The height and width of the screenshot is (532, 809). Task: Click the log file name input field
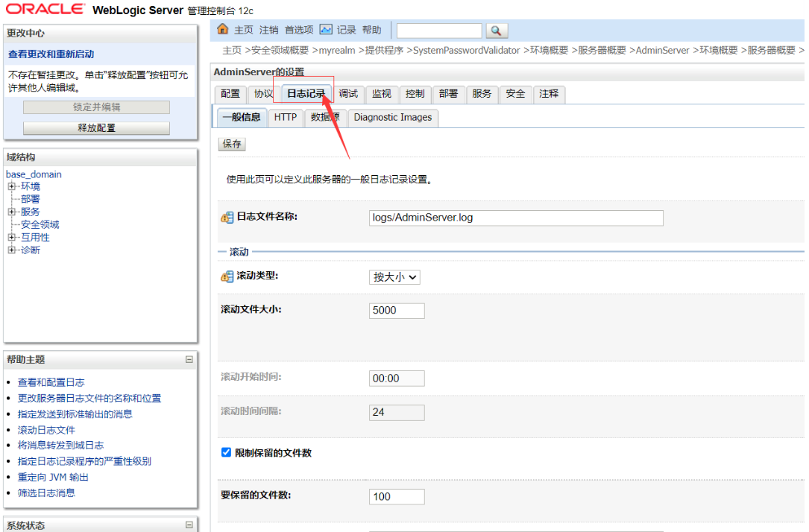click(516, 218)
